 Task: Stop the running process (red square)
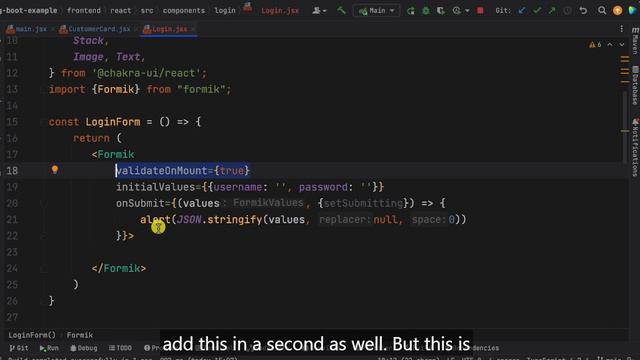coord(480,11)
